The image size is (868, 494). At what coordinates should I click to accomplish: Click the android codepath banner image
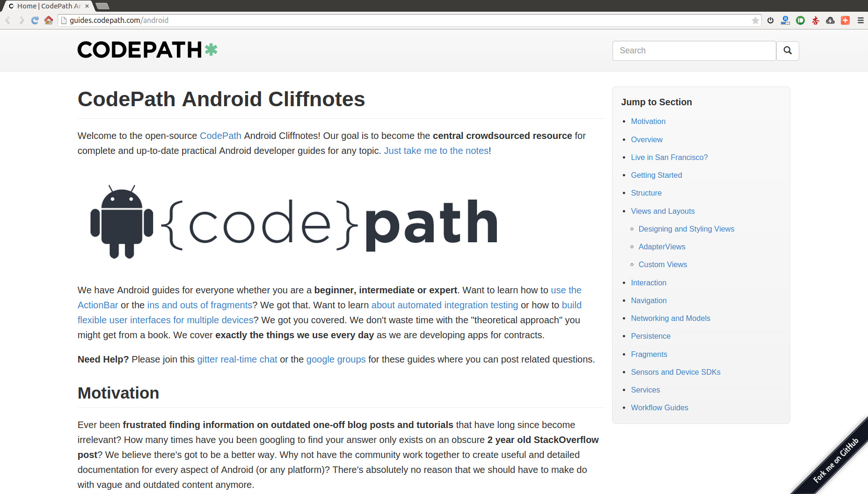pos(294,221)
